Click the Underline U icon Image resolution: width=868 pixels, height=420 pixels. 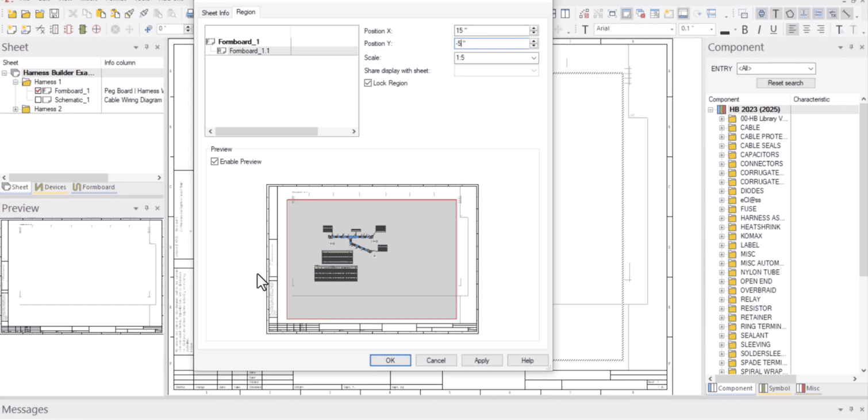point(773,29)
